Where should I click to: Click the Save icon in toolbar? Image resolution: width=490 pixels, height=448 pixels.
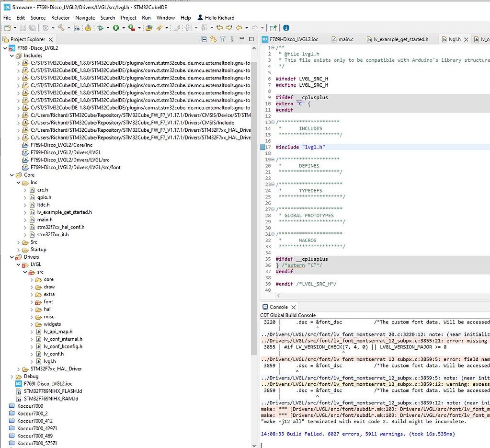(x=23, y=28)
